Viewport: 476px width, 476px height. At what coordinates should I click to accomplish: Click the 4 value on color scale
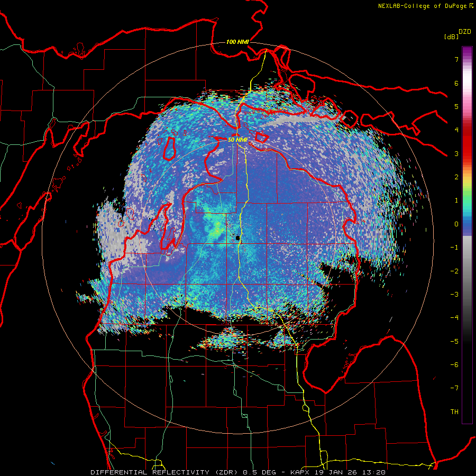coord(456,130)
